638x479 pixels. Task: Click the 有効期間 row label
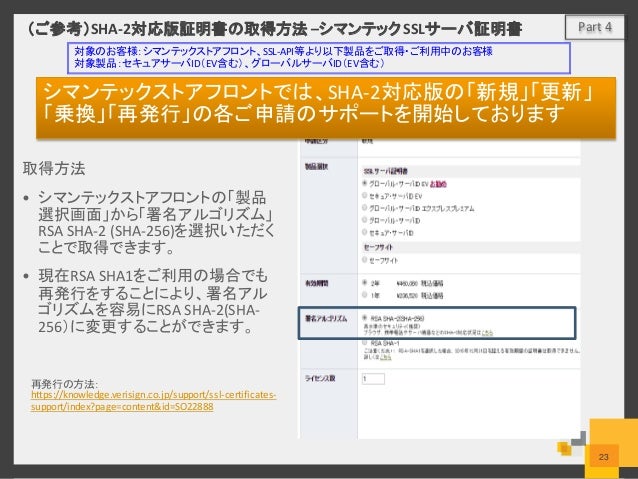tap(317, 284)
